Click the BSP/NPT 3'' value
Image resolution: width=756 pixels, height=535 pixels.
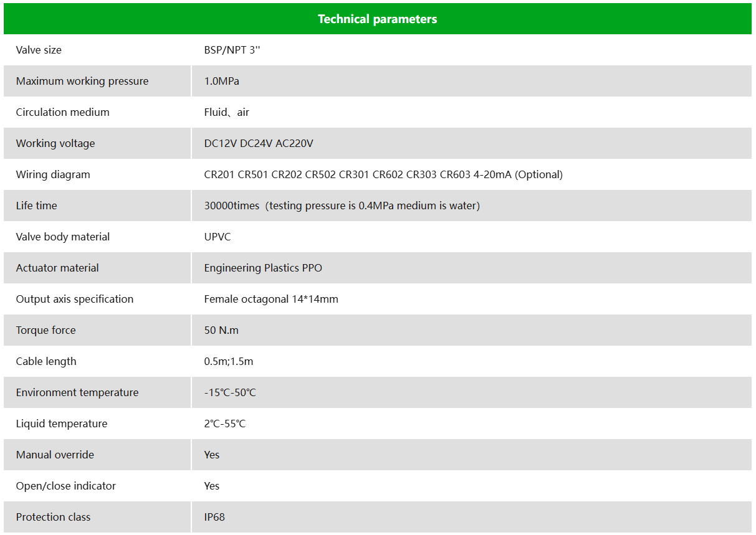point(232,50)
